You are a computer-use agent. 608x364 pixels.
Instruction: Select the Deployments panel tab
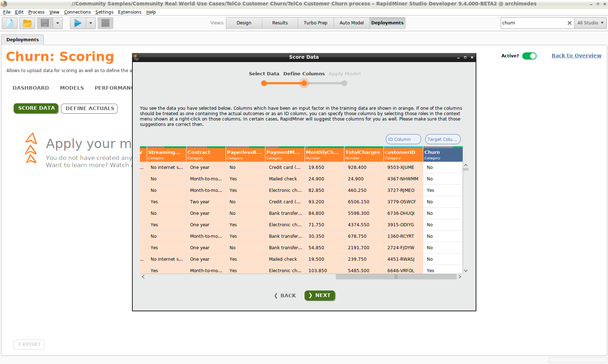pos(23,40)
